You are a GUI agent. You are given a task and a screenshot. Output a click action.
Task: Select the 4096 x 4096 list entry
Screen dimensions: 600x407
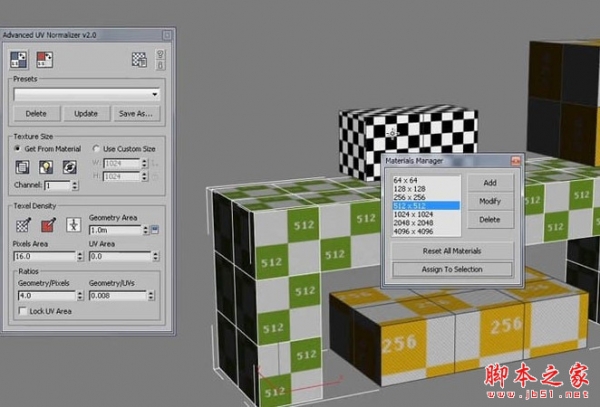pos(426,231)
